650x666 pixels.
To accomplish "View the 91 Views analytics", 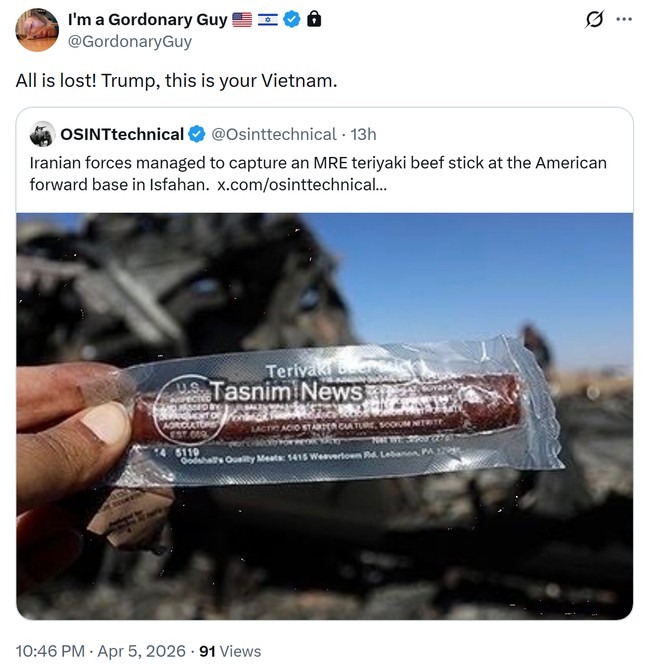I will click(x=230, y=651).
